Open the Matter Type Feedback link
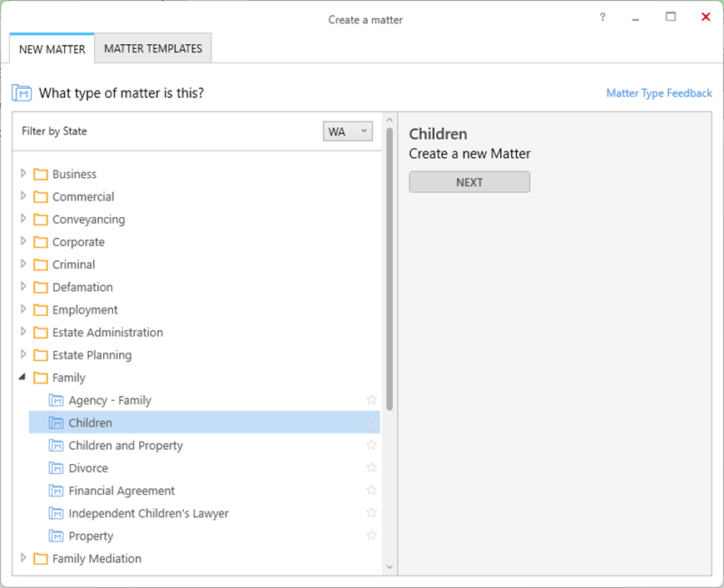 point(659,93)
